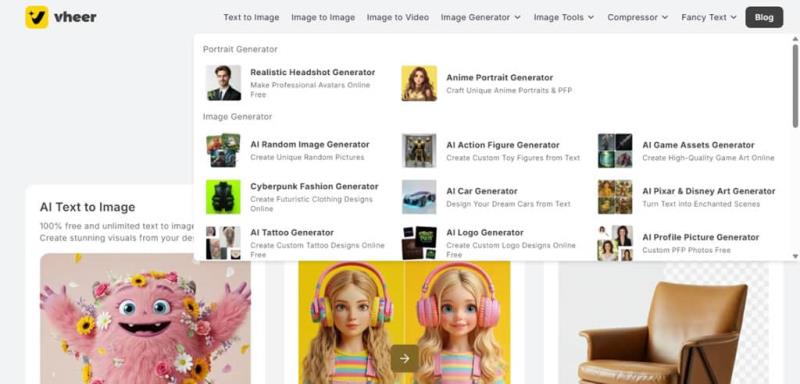Click the dropdown panel scrollbar thumb

(x=795, y=86)
